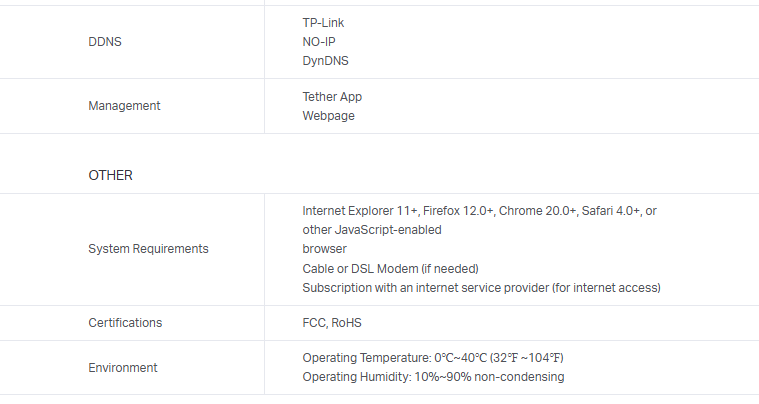The height and width of the screenshot is (404, 759).
Task: Click the Environment row label
Action: (x=122, y=368)
